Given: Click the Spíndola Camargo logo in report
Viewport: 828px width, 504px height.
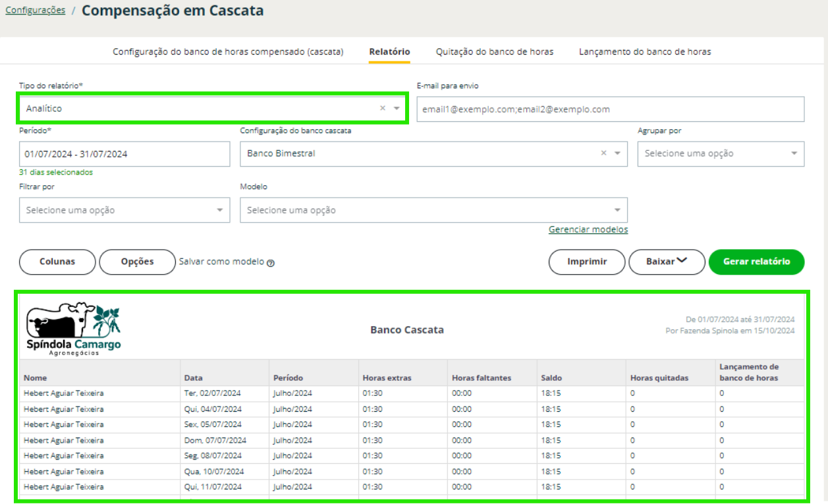Looking at the screenshot, I should [73, 329].
